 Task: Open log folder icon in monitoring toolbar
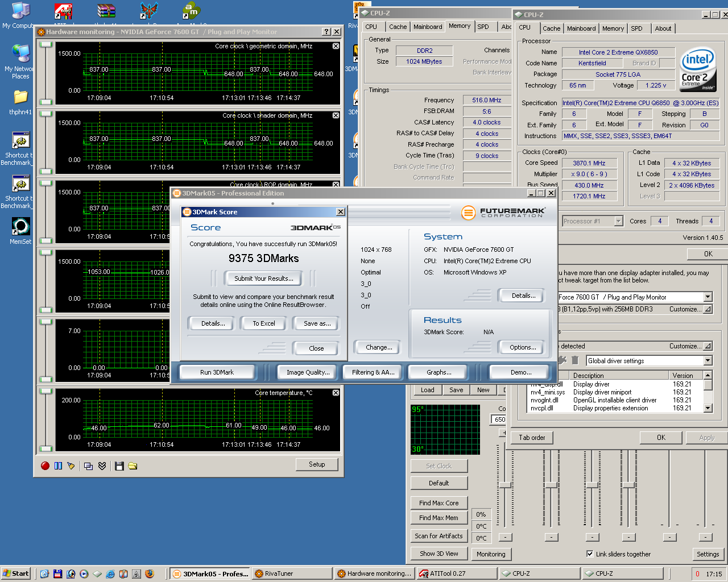pos(133,466)
